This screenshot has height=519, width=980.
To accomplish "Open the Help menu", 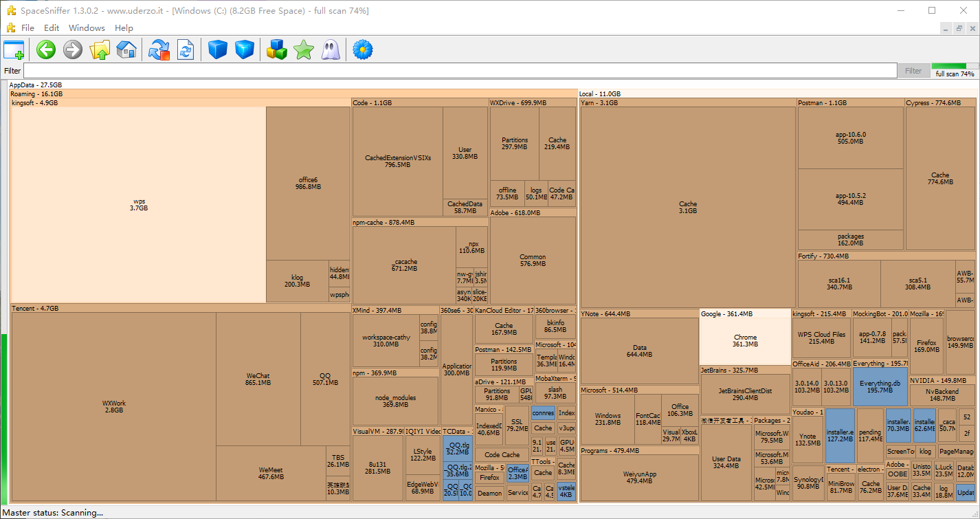I will (x=124, y=27).
